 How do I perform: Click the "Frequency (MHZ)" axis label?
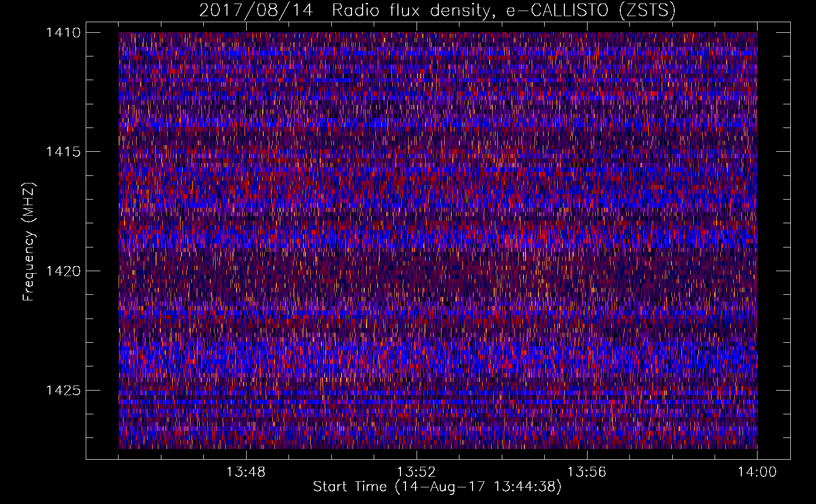(x=29, y=241)
